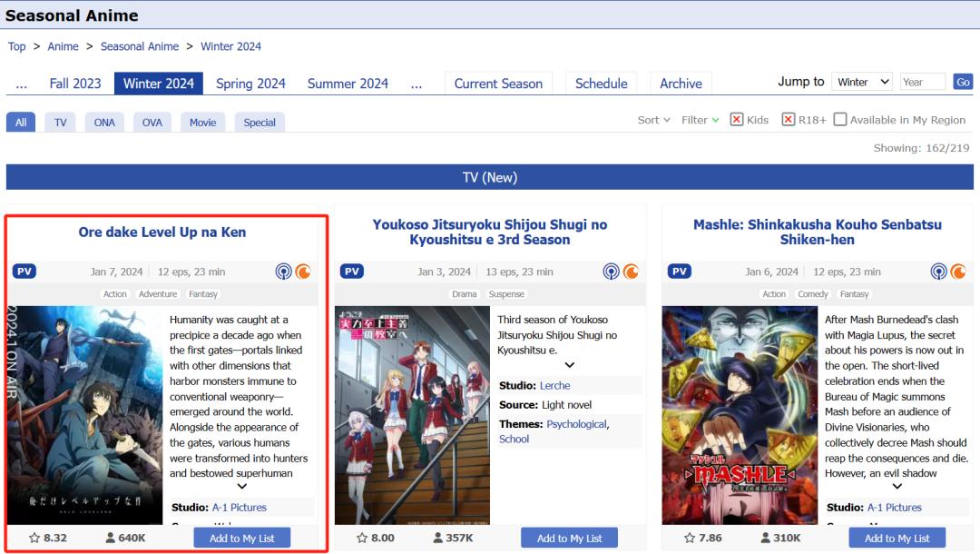Open Youkoso Jitsuryoku poster thumbnail
This screenshot has width=980, height=554.
(x=413, y=415)
